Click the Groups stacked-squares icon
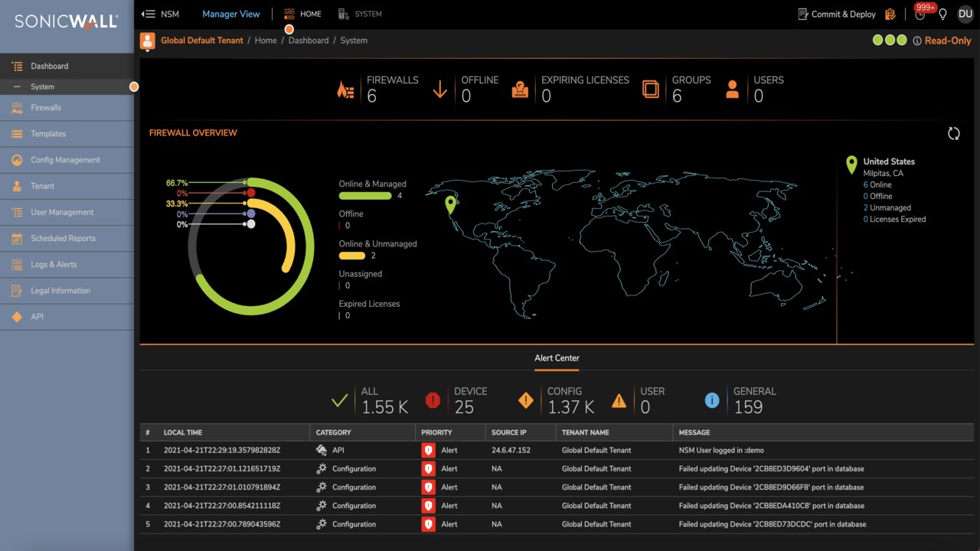Viewport: 980px width, 551px height. coord(651,90)
